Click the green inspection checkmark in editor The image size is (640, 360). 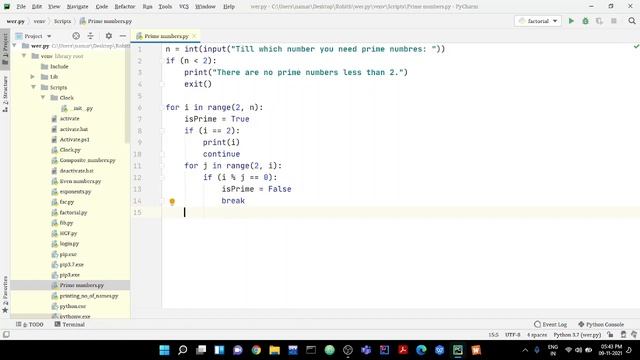(636, 47)
